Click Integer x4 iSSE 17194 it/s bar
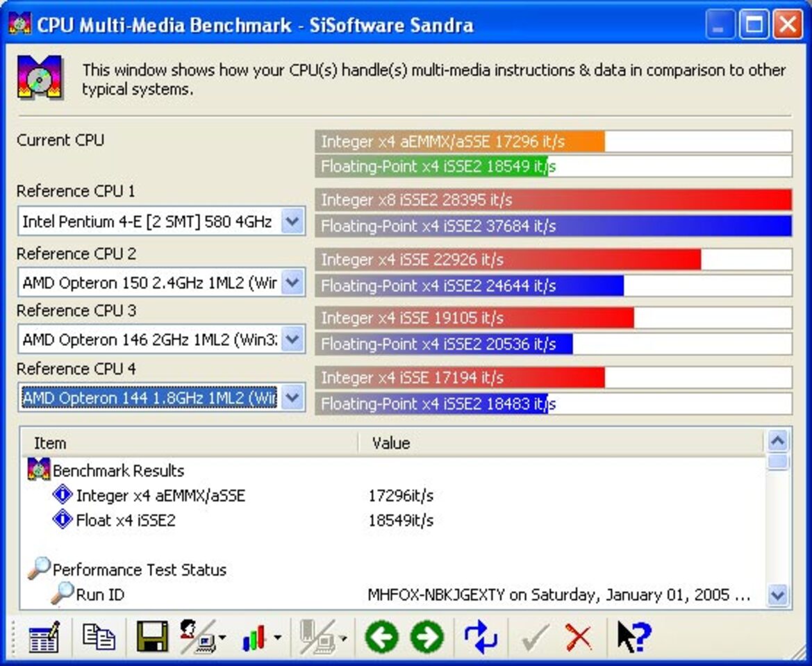 coord(554,377)
